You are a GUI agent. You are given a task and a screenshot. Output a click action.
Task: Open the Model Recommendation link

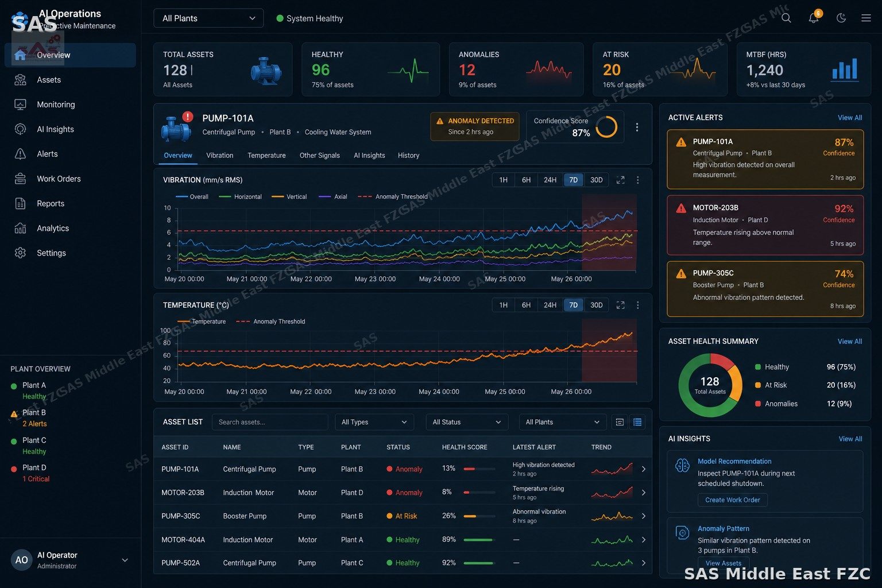click(734, 461)
